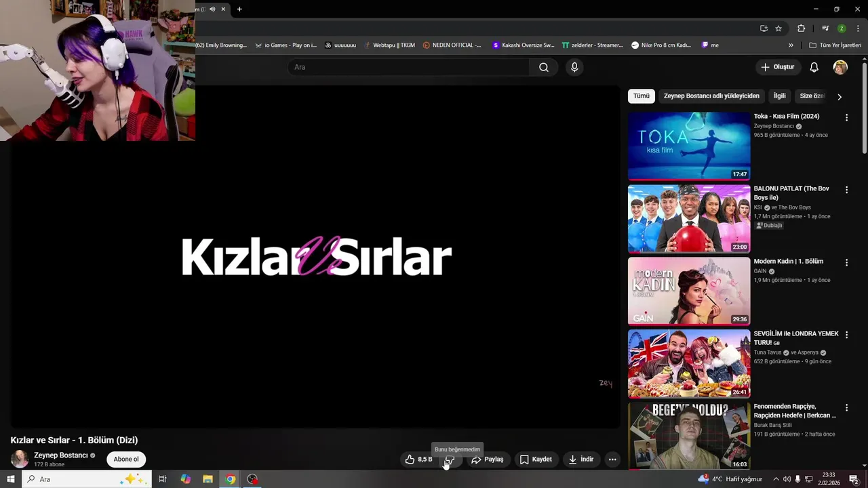Open options menu for Fenomenden Rapçiye video

[x=846, y=407]
